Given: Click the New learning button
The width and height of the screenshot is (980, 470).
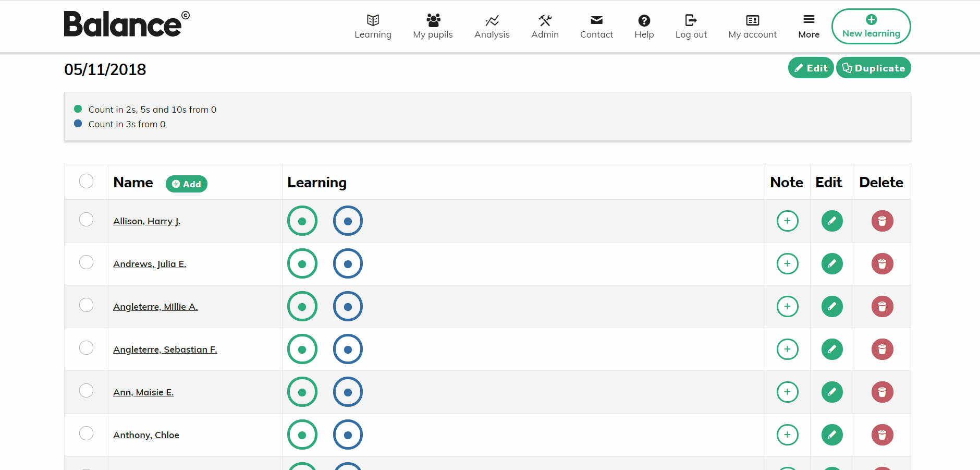Looking at the screenshot, I should [x=871, y=26].
